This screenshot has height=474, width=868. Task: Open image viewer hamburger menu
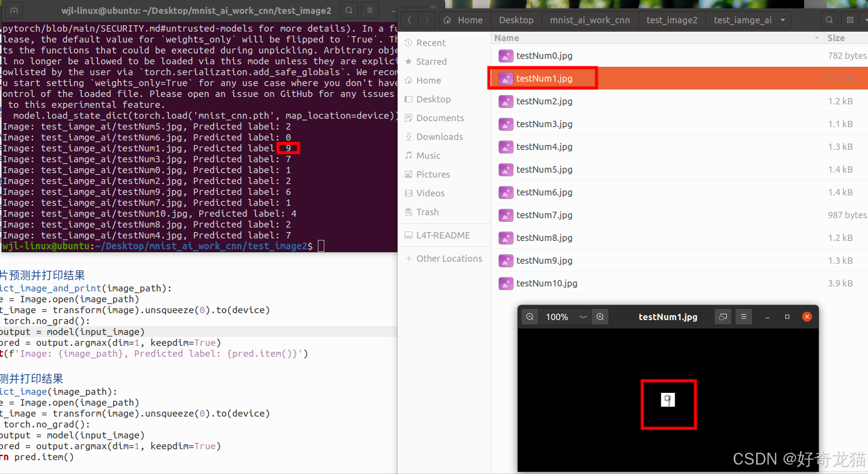coord(744,317)
